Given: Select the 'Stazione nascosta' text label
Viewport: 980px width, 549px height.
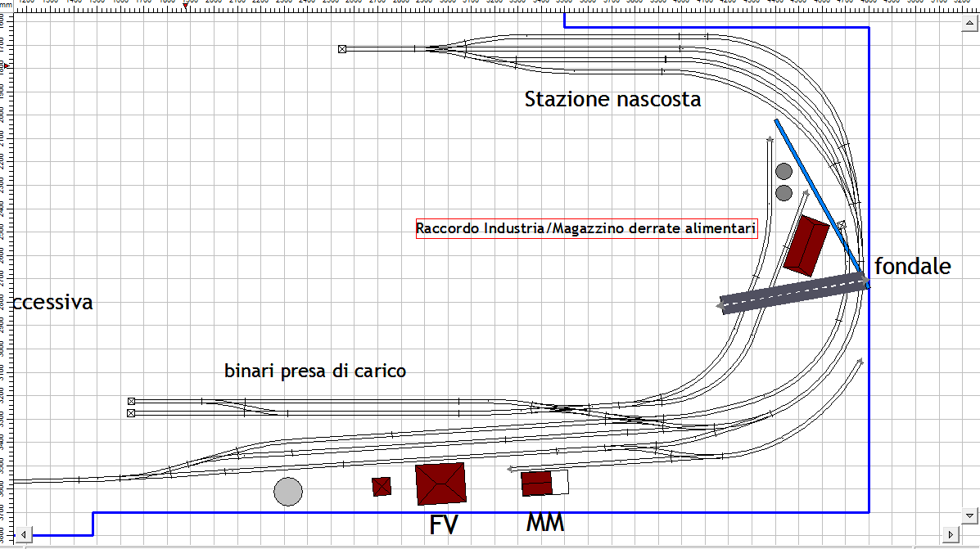Looking at the screenshot, I should click(x=612, y=100).
